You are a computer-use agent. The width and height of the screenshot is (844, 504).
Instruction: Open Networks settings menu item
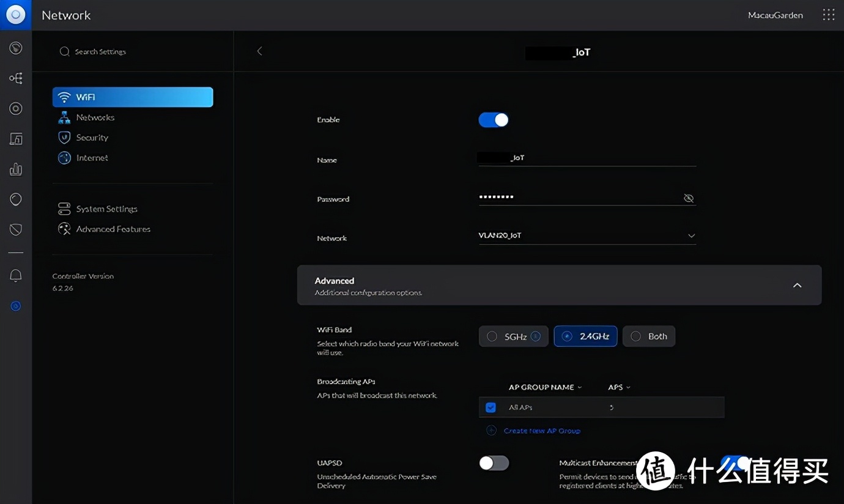tap(95, 117)
